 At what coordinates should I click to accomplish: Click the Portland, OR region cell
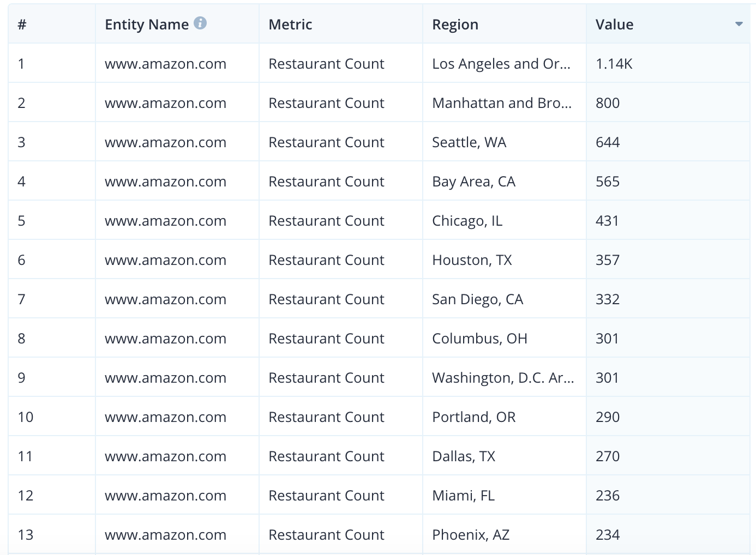coord(473,417)
